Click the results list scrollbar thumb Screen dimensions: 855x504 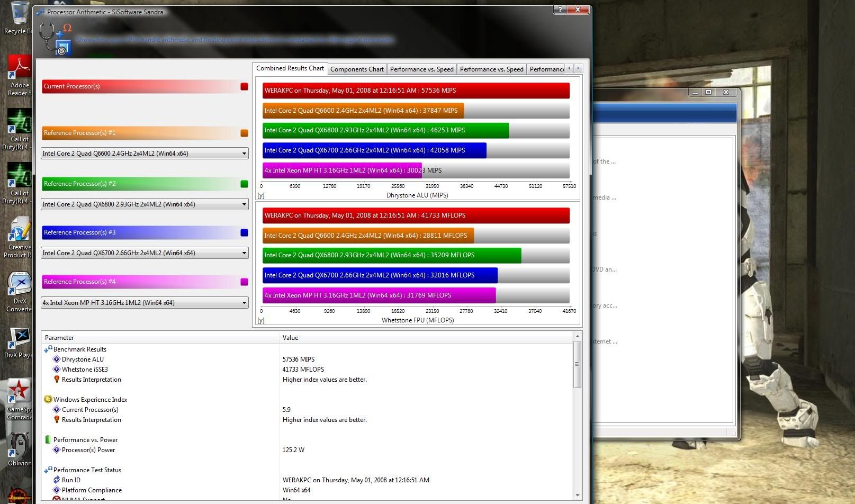tap(578, 364)
